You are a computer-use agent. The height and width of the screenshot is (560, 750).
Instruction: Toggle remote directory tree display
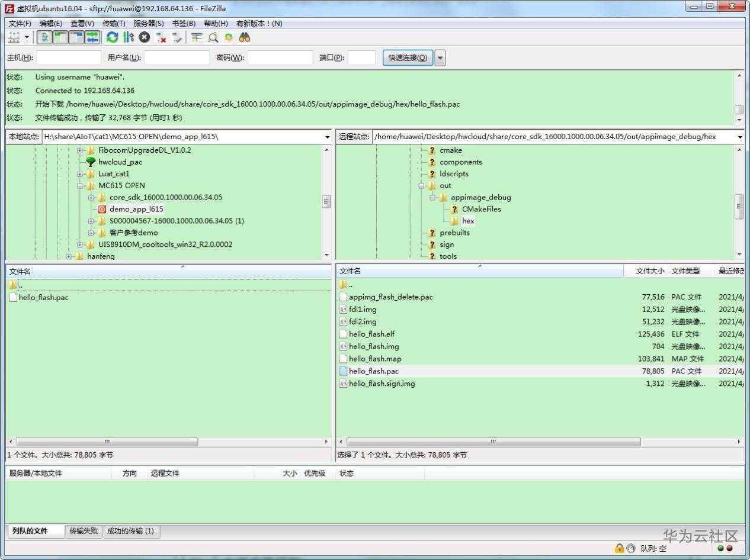pyautogui.click(x=76, y=37)
